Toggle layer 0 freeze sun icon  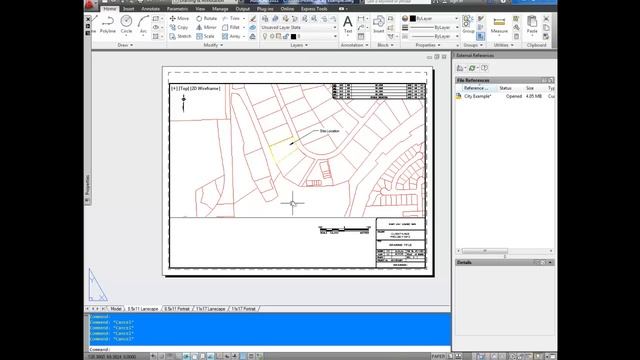(x=272, y=36)
